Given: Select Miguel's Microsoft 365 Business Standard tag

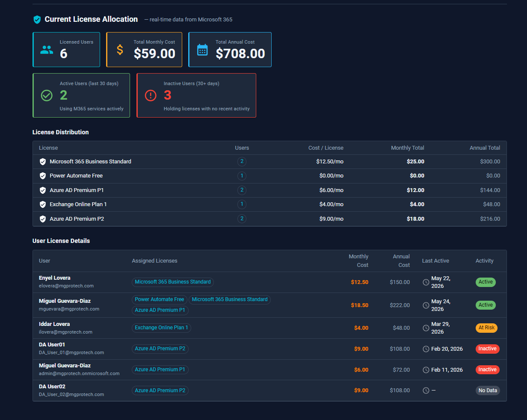Looking at the screenshot, I should point(230,299).
